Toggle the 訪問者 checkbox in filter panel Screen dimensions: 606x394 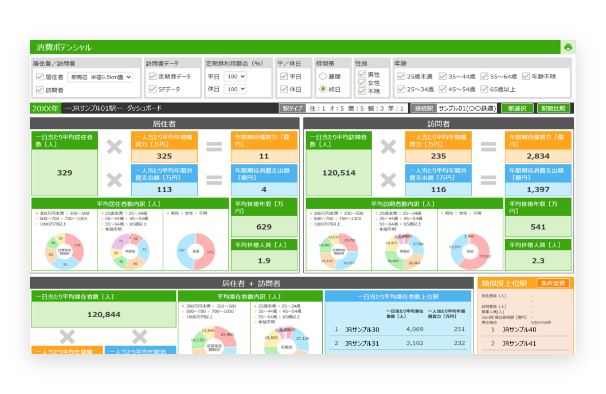pos(39,90)
